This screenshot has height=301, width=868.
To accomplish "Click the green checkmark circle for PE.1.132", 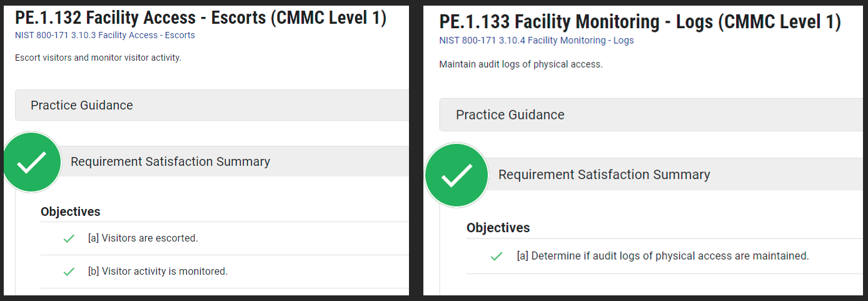I will tap(32, 162).
